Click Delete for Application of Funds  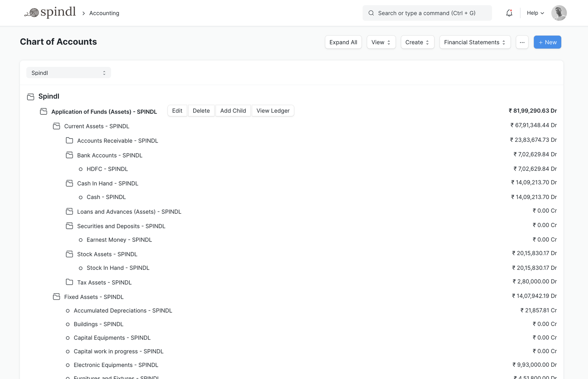[201, 111]
